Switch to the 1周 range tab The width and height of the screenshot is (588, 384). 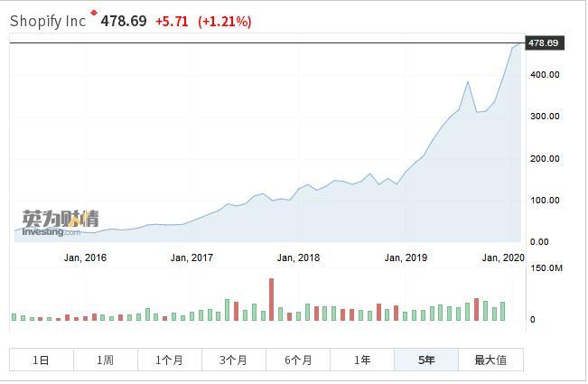point(106,360)
